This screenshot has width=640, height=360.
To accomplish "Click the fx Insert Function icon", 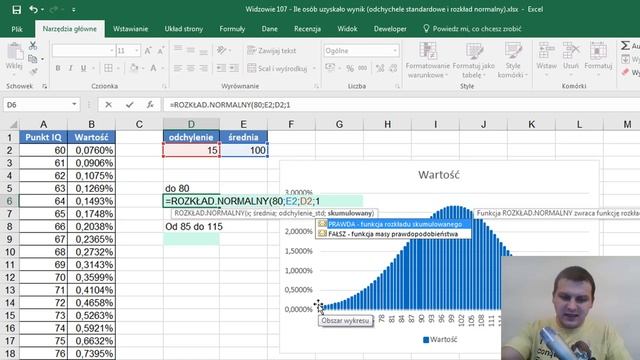I will [150, 105].
